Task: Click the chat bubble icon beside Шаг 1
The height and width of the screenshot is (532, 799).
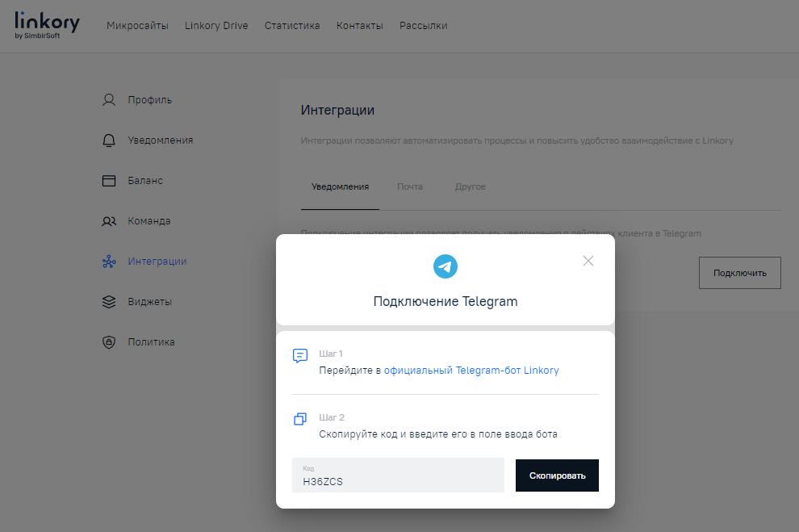Action: [302, 355]
